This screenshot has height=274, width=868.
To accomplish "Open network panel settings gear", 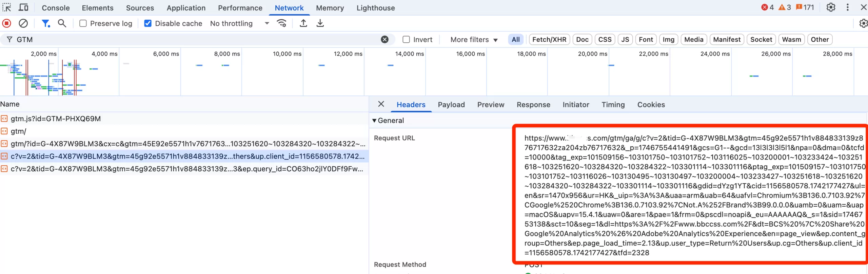I will pos(863,23).
